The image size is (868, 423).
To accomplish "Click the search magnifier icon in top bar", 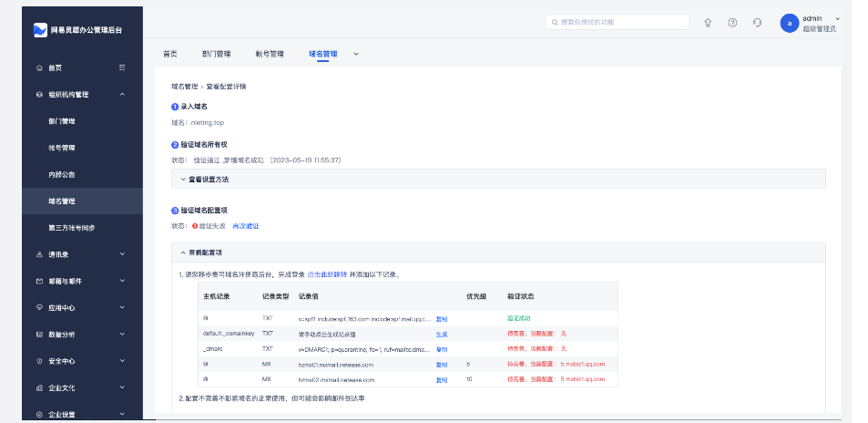I will click(x=555, y=22).
